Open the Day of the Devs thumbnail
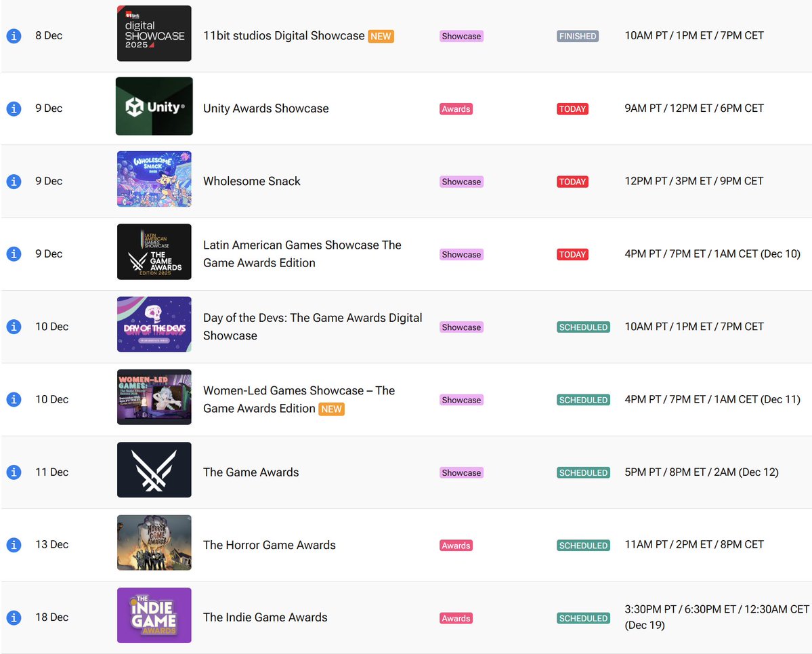812x654 pixels. [154, 325]
